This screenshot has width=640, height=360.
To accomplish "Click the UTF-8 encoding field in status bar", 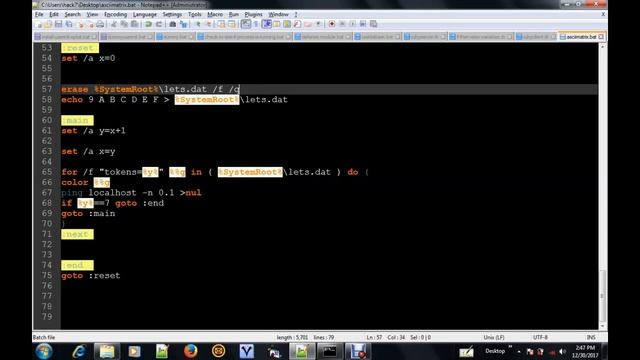I will click(x=540, y=338).
